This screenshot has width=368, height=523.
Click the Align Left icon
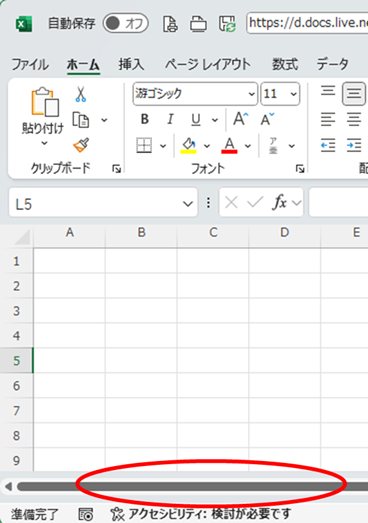(328, 119)
